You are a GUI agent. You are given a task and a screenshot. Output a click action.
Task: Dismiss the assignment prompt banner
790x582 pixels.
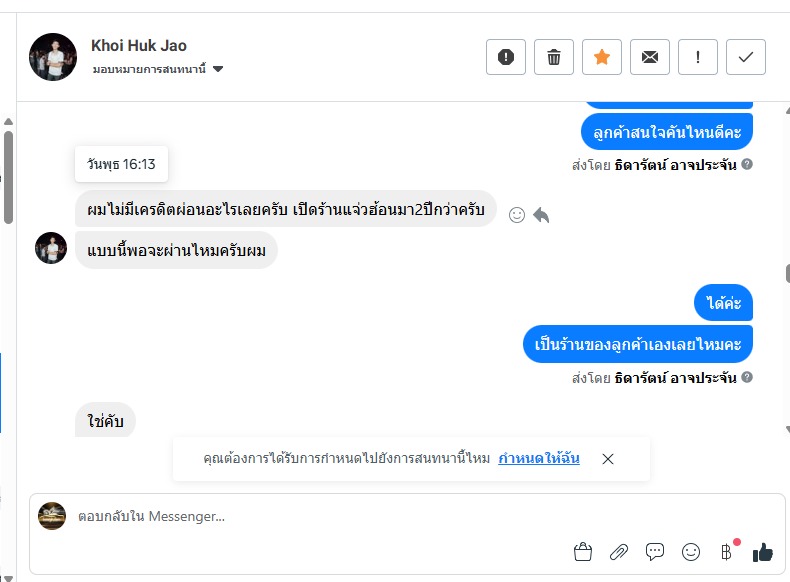[x=608, y=459]
